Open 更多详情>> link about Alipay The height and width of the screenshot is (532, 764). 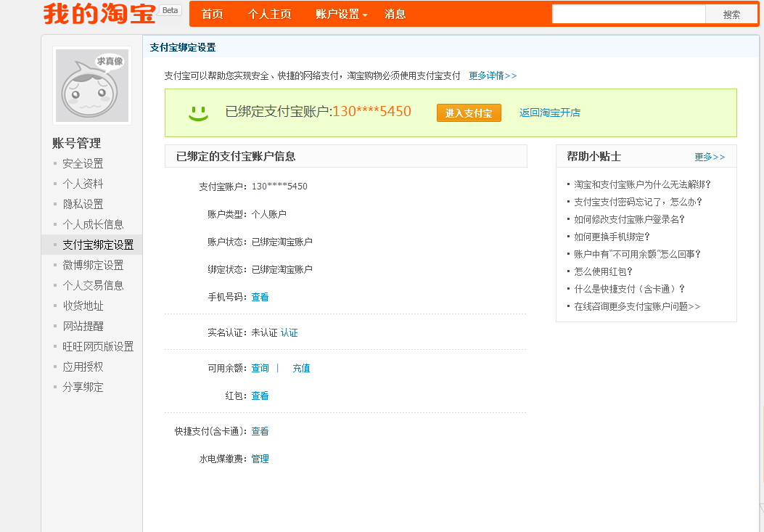(493, 75)
